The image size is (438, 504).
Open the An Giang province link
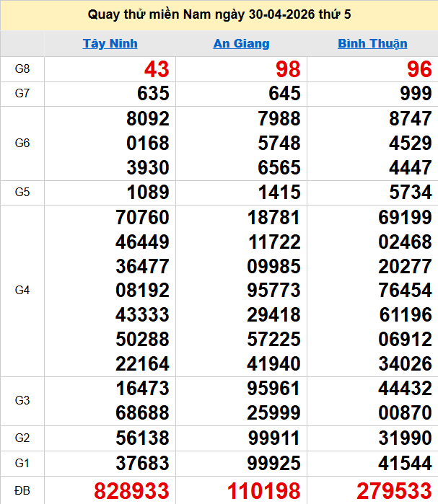[x=241, y=43]
